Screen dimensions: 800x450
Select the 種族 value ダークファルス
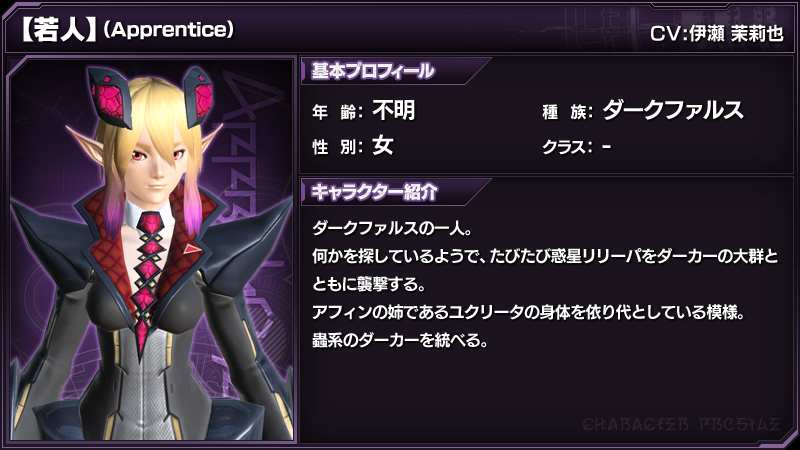pyautogui.click(x=672, y=110)
